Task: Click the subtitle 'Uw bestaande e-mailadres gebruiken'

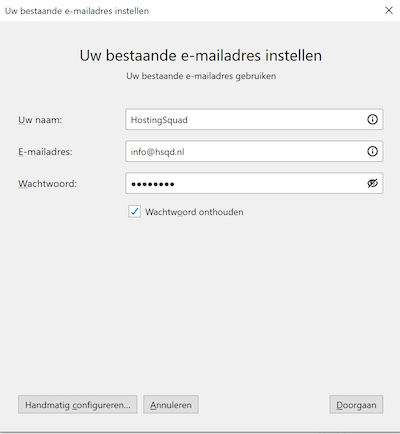Action: click(201, 76)
